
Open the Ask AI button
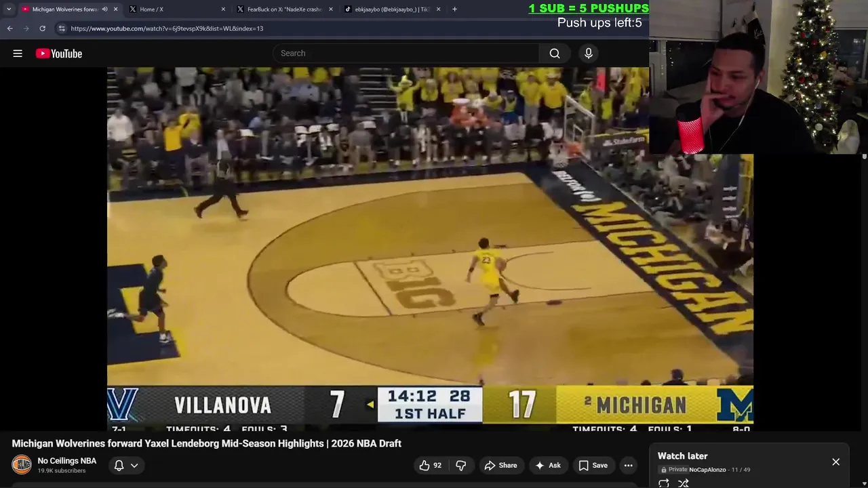pyautogui.click(x=548, y=465)
